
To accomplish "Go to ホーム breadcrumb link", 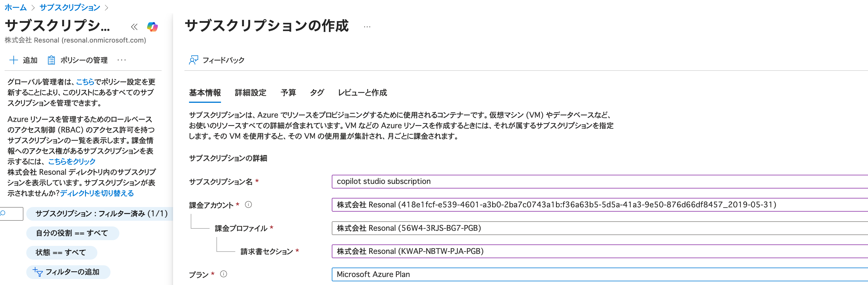I will pyautogui.click(x=15, y=7).
